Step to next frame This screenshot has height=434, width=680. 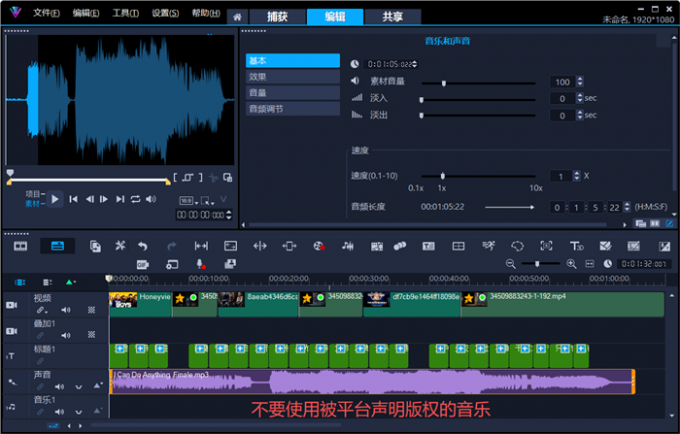click(104, 199)
